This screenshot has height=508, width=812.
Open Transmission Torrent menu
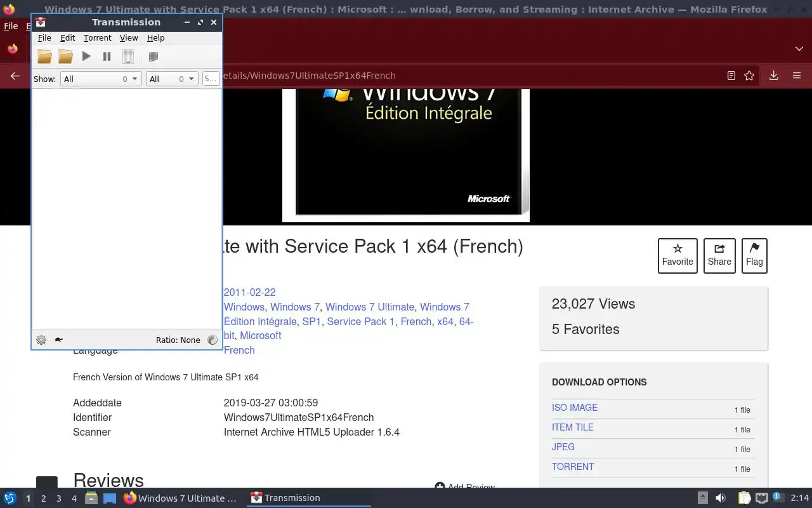point(97,37)
